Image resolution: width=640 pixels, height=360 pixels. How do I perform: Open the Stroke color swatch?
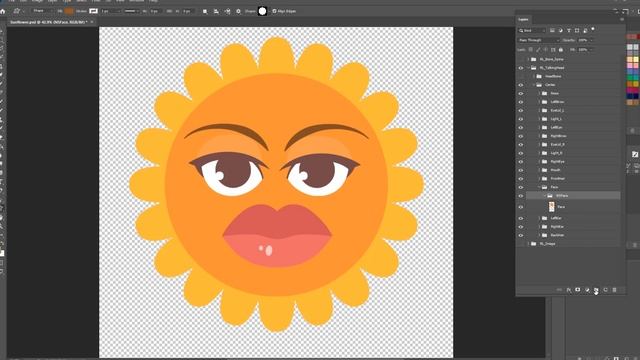pyautogui.click(x=93, y=11)
